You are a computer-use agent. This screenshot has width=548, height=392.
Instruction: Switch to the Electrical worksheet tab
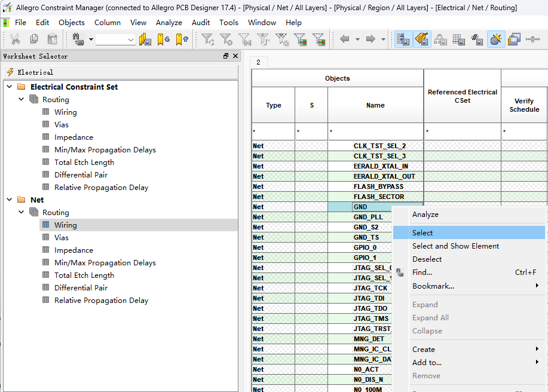coord(121,72)
